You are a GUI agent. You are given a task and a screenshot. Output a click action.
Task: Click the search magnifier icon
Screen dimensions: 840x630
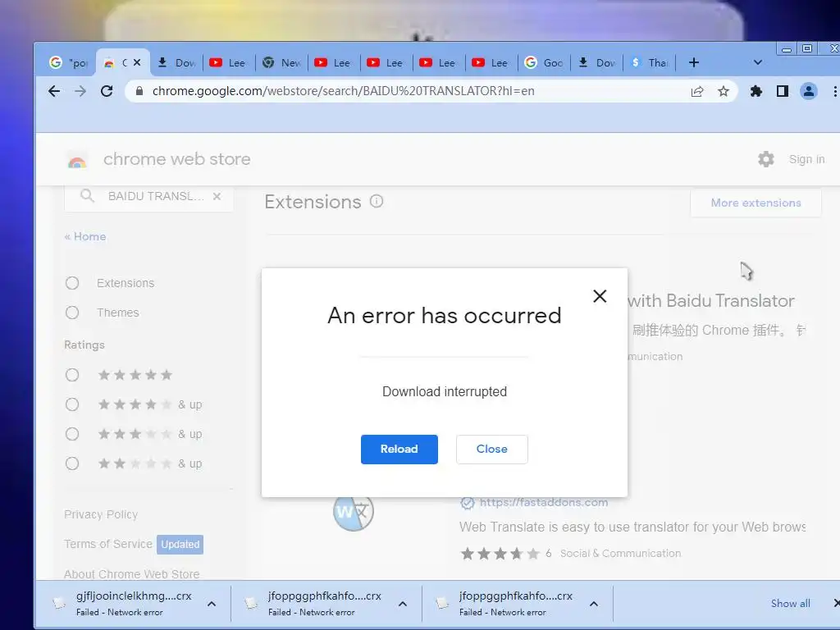(x=87, y=196)
